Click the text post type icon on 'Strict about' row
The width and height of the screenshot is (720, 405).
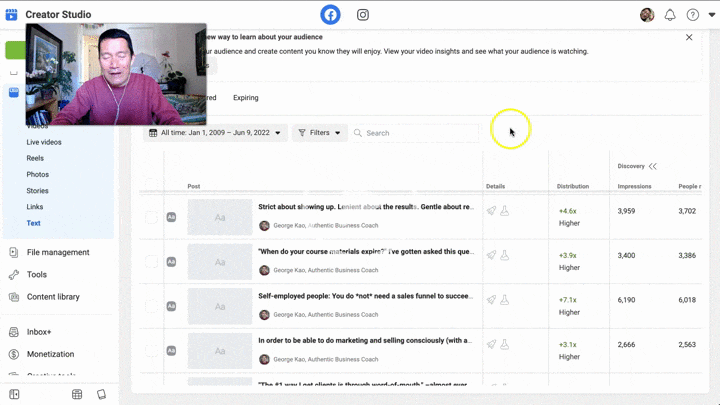pyautogui.click(x=171, y=217)
